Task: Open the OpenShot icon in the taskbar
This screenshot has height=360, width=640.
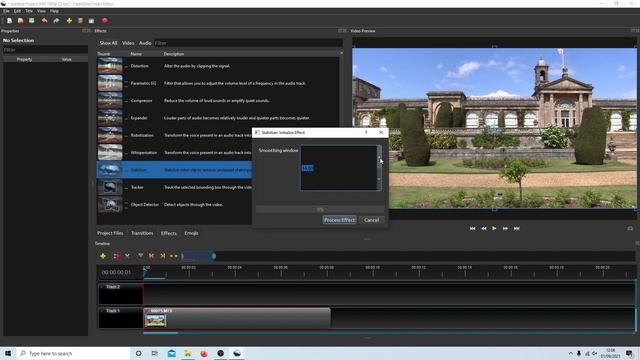Action: pos(237,353)
